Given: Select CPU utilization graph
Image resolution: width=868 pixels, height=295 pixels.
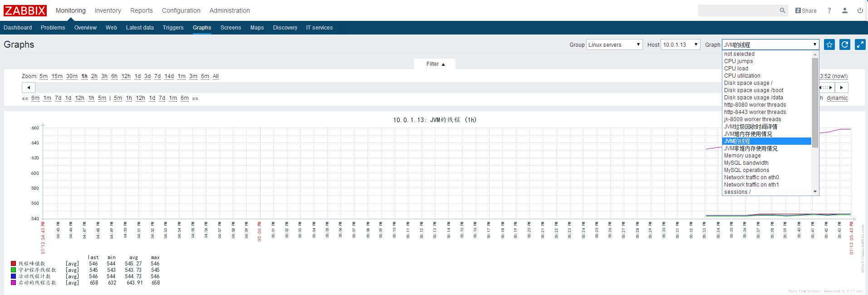Looking at the screenshot, I should [767, 76].
